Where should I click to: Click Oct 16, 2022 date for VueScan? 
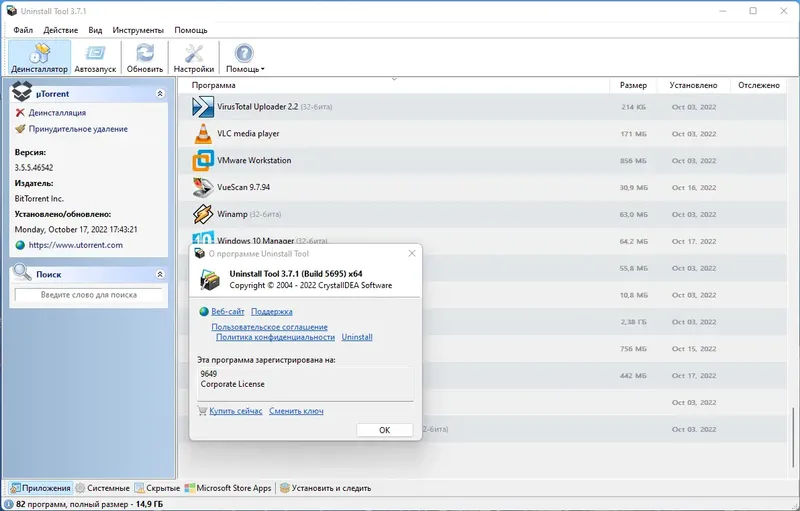coord(694,188)
